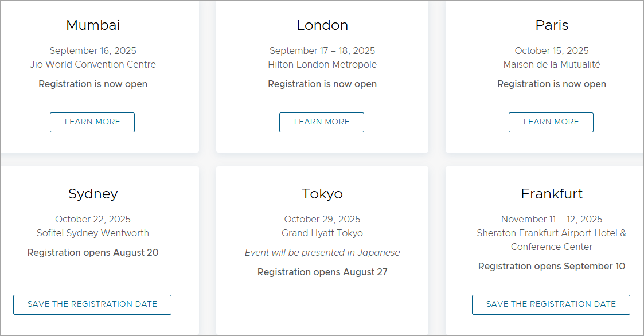Click the September 17 – 18, 2025 date

click(322, 50)
